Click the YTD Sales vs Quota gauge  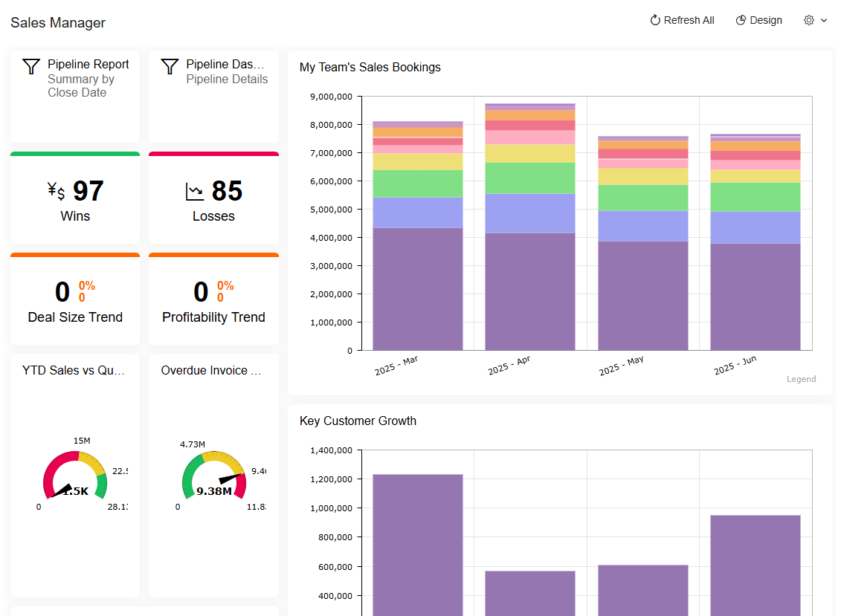[75, 475]
